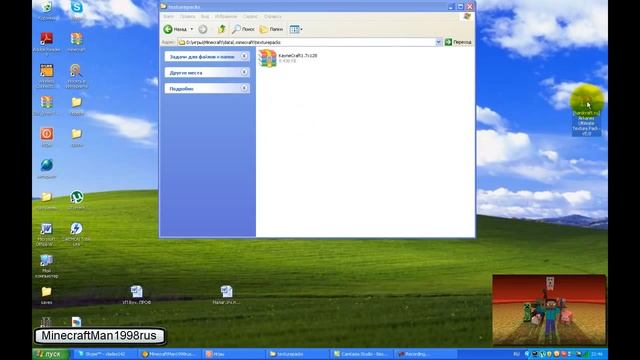Click the RU language indicator in tray
The width and height of the screenshot is (640, 360).
click(x=516, y=354)
